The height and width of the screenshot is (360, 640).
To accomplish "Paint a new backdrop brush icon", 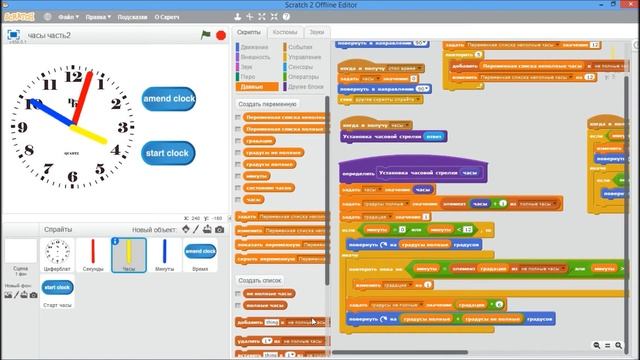I will [x=16, y=295].
